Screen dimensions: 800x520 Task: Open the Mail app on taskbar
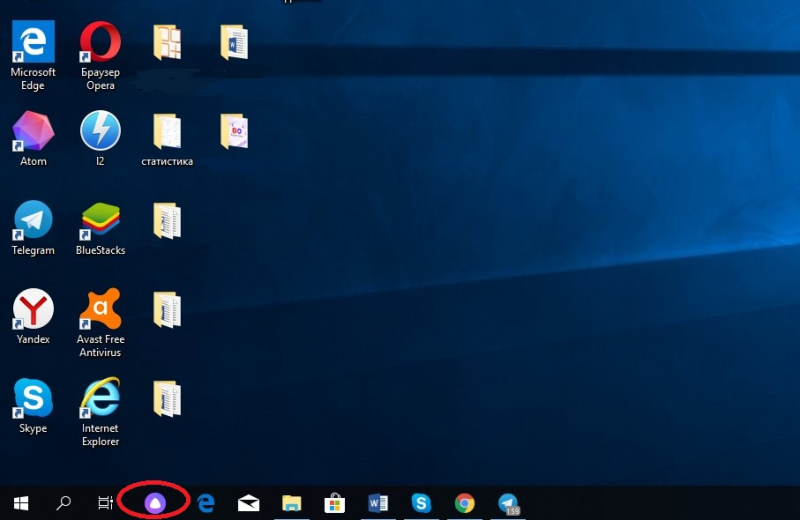point(248,503)
